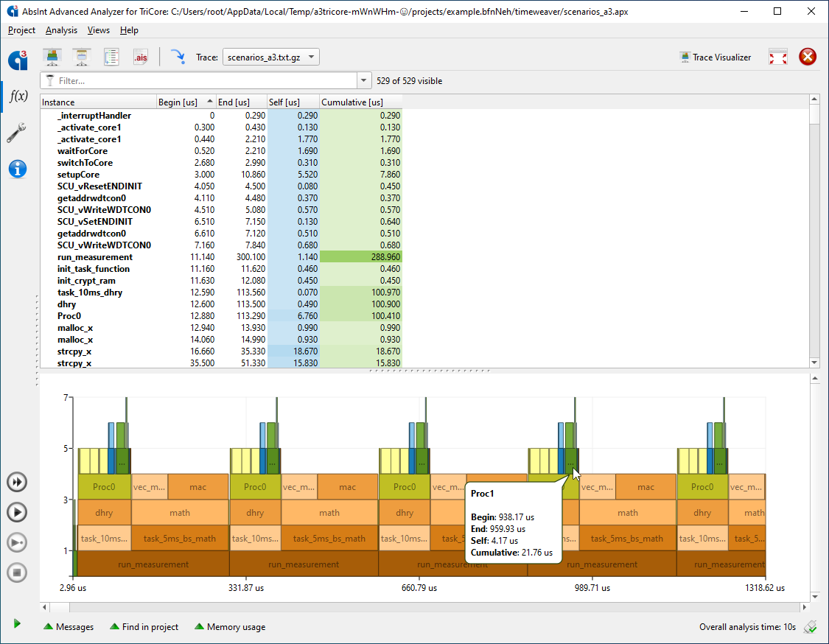Click the table scrollbar down arrow
This screenshot has height=644, width=829.
(814, 363)
